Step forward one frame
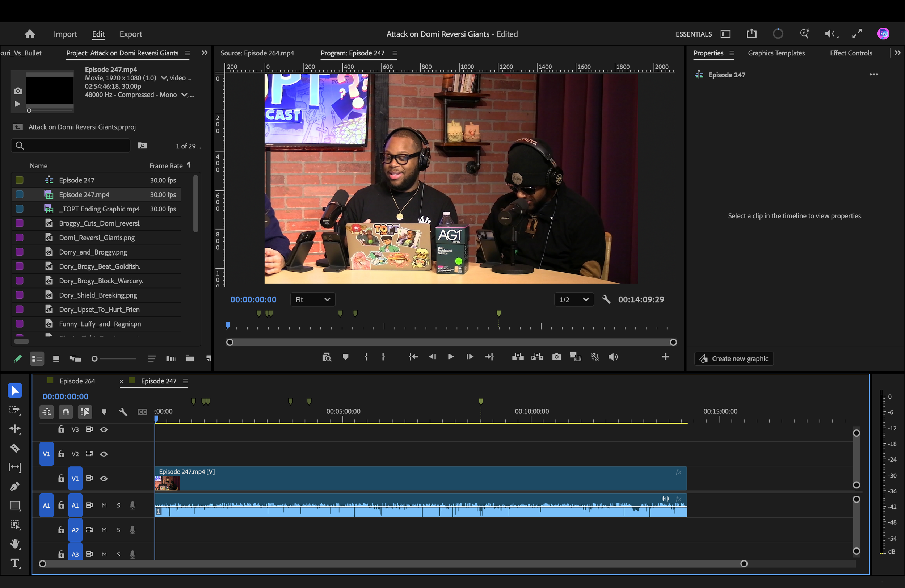The image size is (905, 588). [x=470, y=357]
